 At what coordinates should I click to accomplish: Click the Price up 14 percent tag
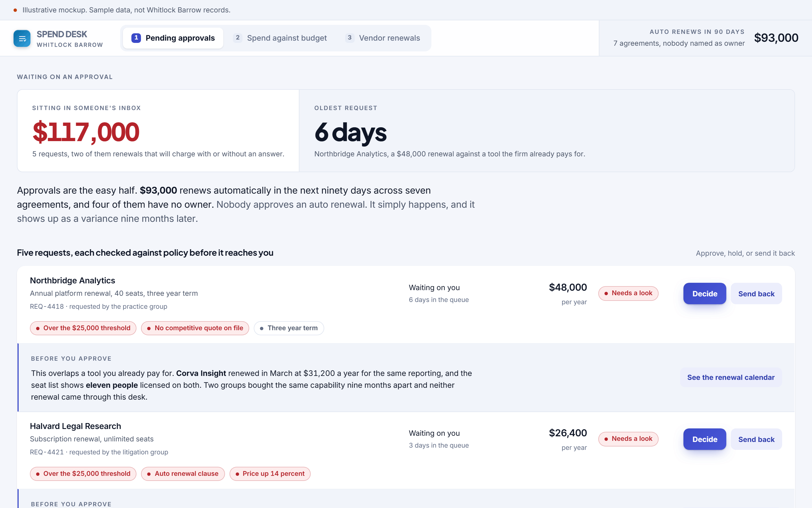tap(270, 474)
